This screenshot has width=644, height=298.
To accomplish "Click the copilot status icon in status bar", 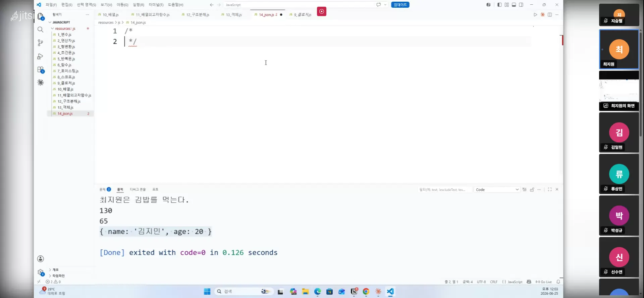I will (x=529, y=282).
